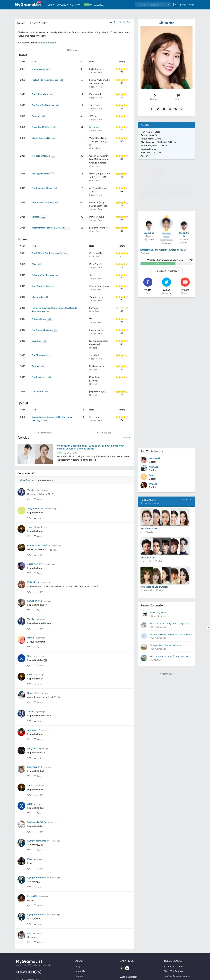Open the support goal help question icon
Viewport: 210px width, 980px height.
(x=191, y=260)
